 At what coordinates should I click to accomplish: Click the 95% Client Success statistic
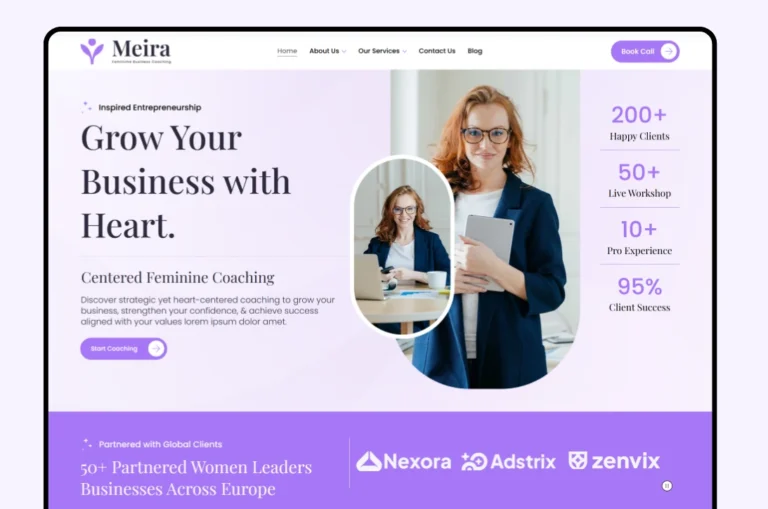click(639, 294)
